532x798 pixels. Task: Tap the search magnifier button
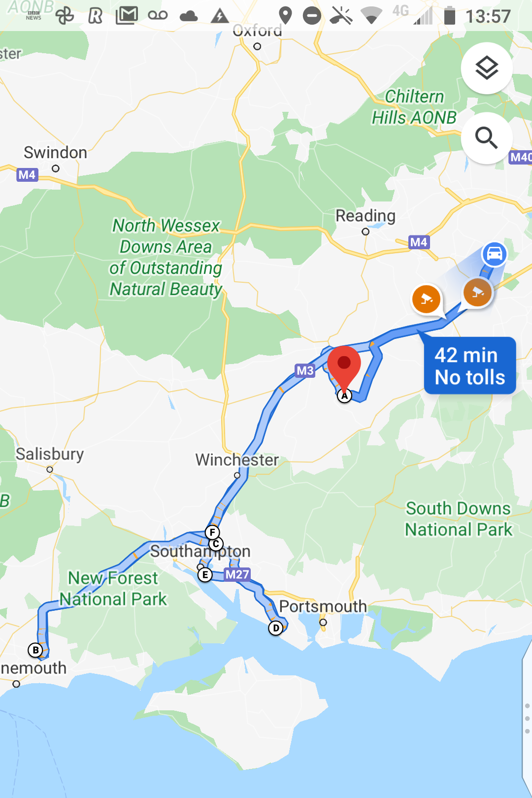pyautogui.click(x=487, y=138)
